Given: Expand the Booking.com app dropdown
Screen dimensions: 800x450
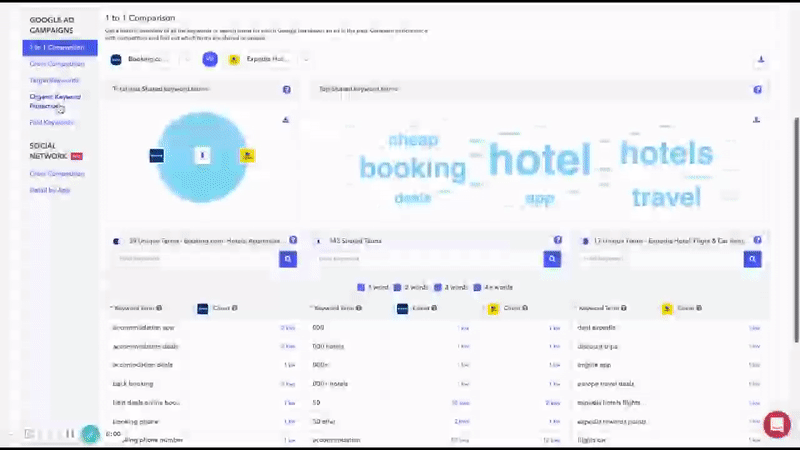Looking at the screenshot, I should click(x=187, y=59).
